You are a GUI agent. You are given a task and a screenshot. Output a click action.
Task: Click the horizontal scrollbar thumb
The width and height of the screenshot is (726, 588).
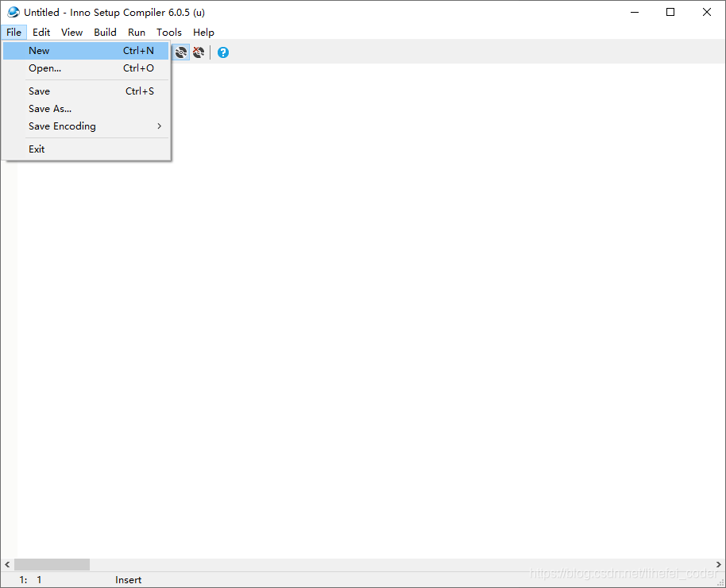click(52, 564)
